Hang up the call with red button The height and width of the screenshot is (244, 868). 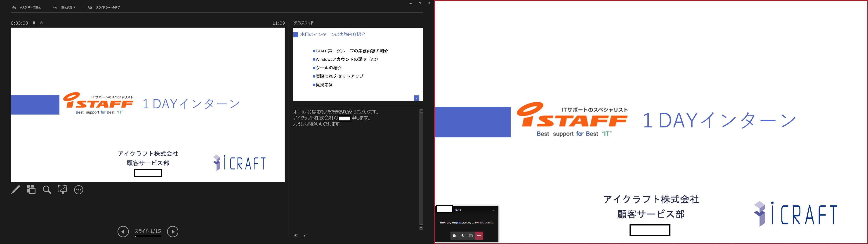pos(479,236)
